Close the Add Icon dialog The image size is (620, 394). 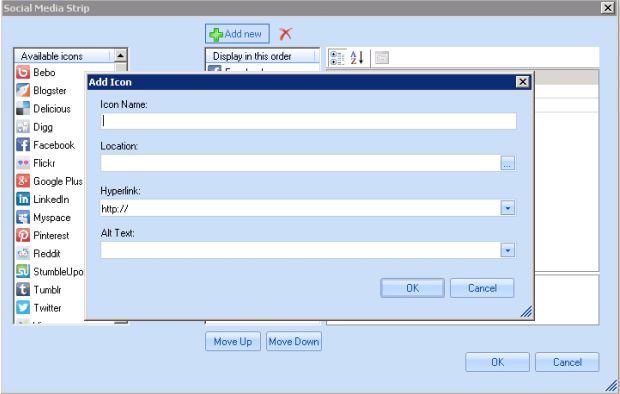click(522, 82)
